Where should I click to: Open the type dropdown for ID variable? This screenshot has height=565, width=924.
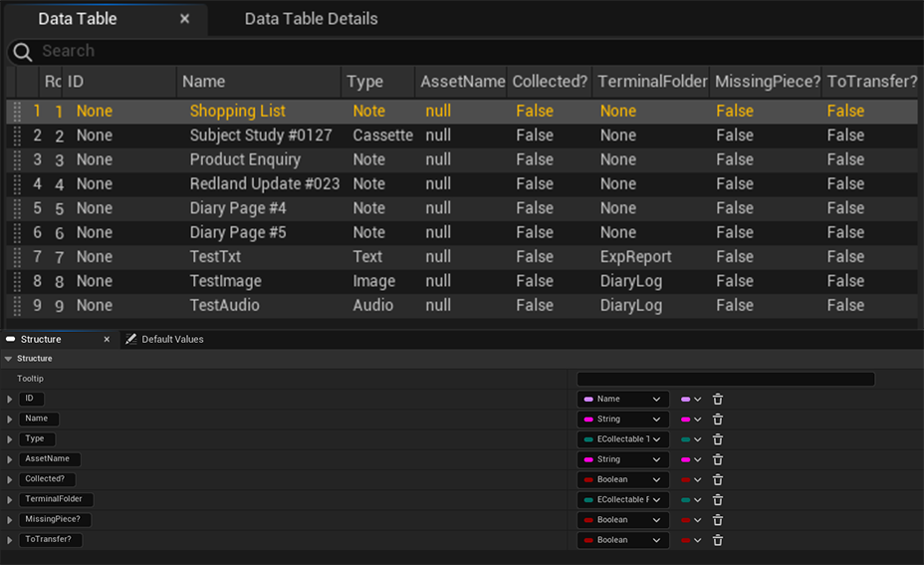coord(622,400)
